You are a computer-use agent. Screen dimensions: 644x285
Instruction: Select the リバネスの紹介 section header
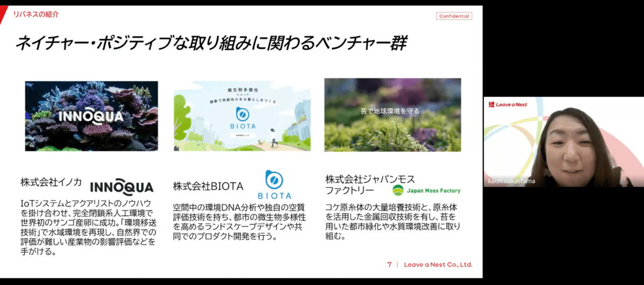(36, 15)
